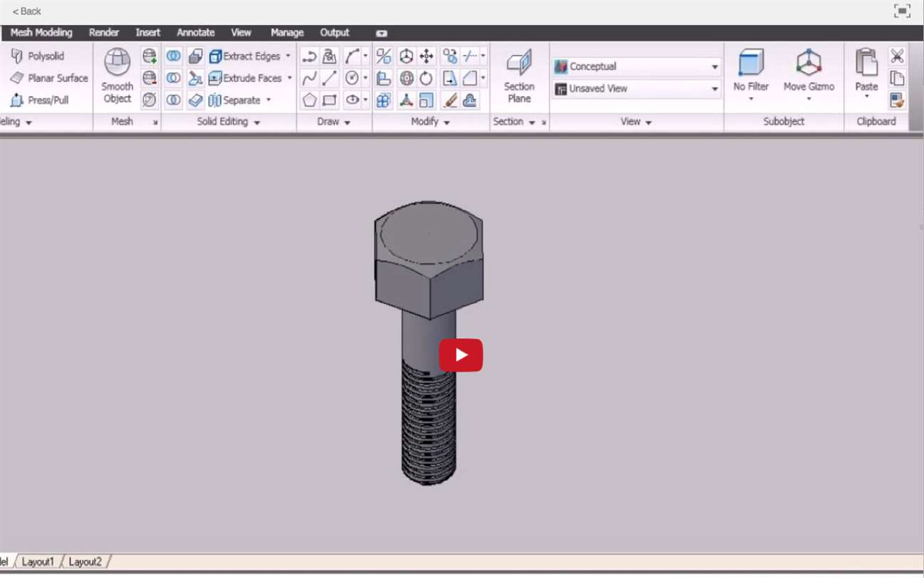
Task: Select the Spline curve tool in Draw
Action: point(309,78)
